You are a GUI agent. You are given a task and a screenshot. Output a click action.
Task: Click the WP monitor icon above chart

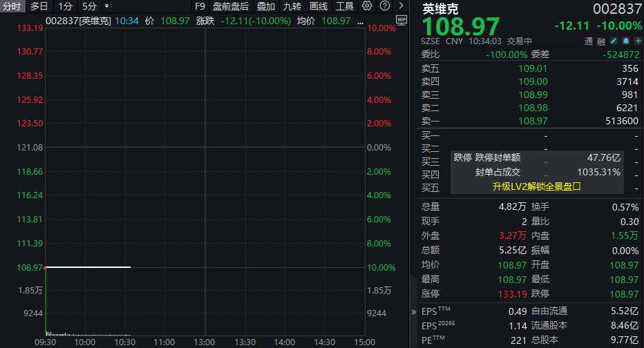coord(402,21)
